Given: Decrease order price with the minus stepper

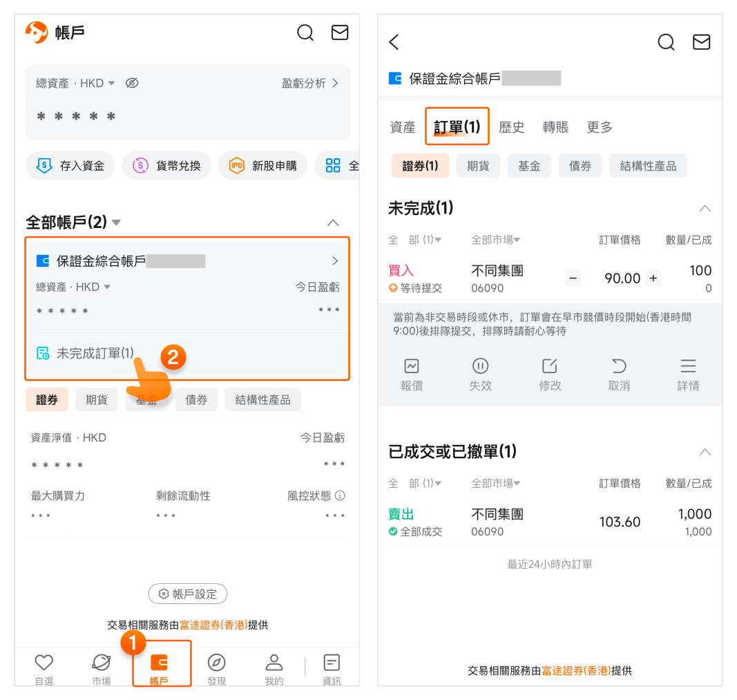Looking at the screenshot, I should (573, 278).
